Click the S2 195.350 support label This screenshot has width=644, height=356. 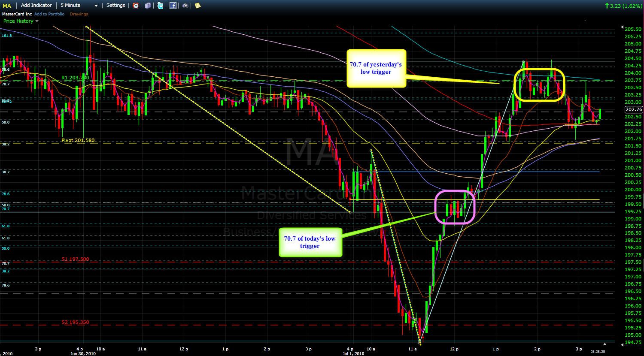tap(75, 322)
